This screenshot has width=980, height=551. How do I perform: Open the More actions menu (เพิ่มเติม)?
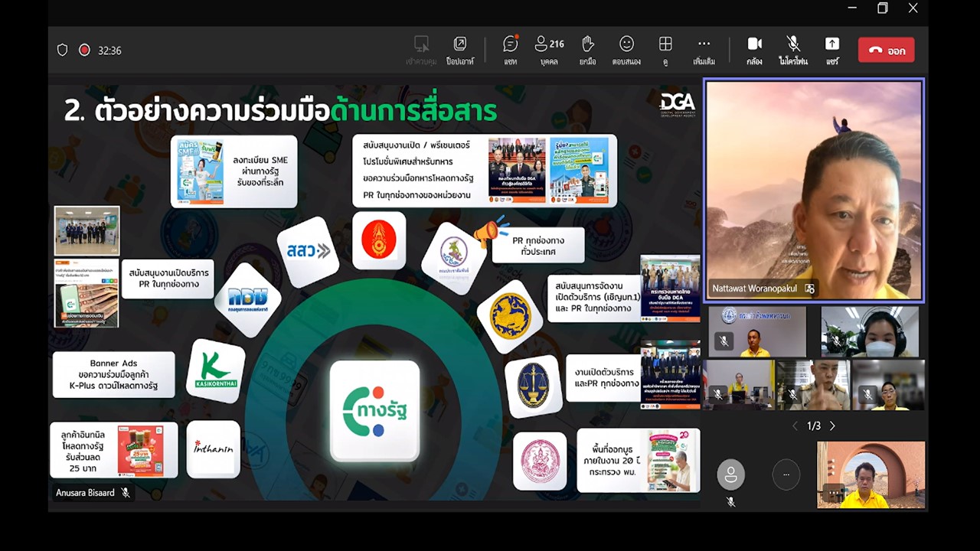pyautogui.click(x=704, y=50)
